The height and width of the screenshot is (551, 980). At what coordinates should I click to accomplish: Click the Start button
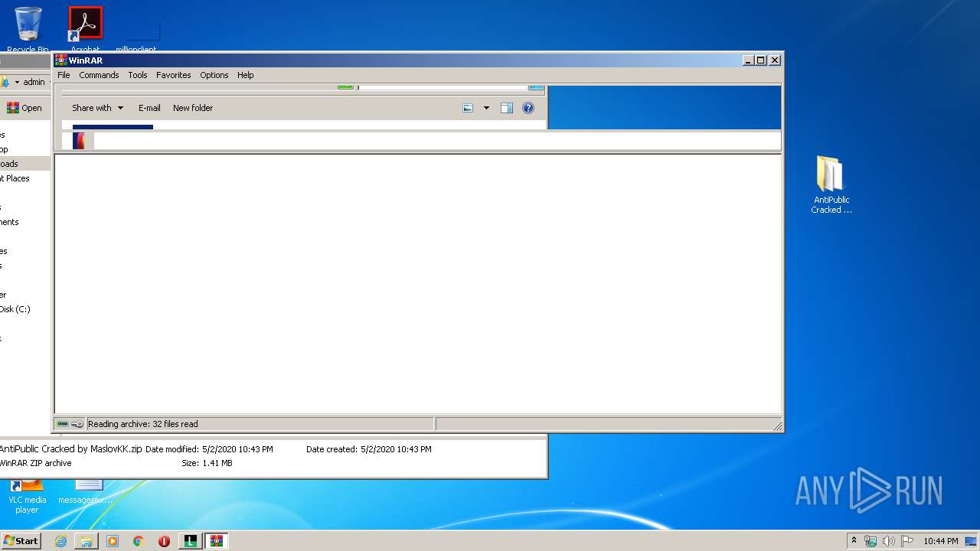21,541
